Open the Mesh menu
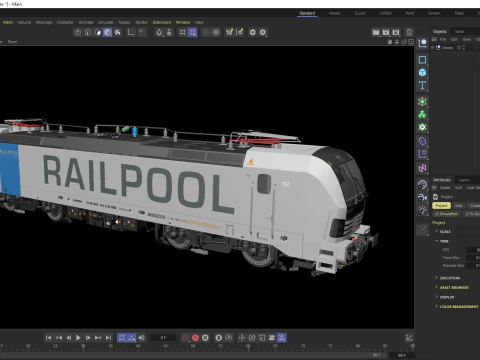The image size is (480, 360). [8, 22]
